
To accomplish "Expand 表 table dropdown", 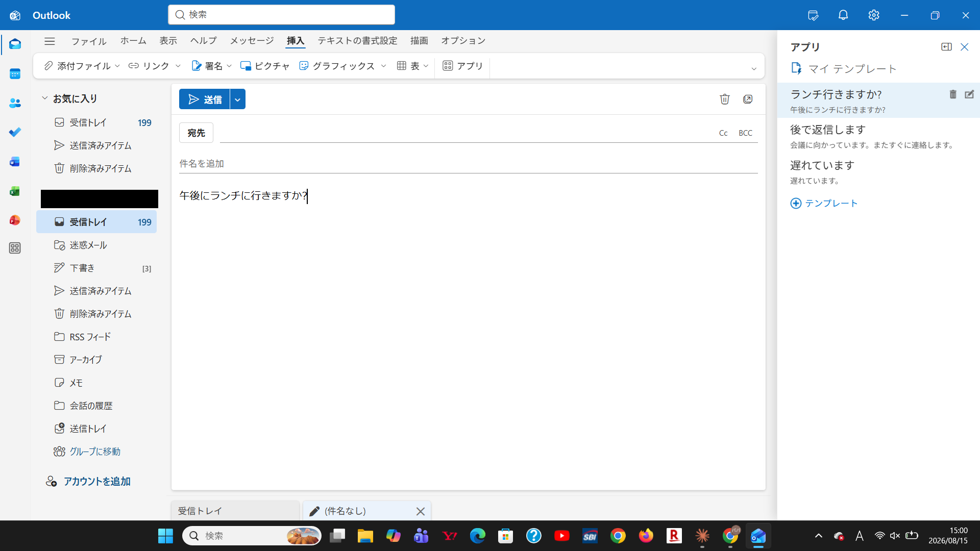I will [x=426, y=66].
